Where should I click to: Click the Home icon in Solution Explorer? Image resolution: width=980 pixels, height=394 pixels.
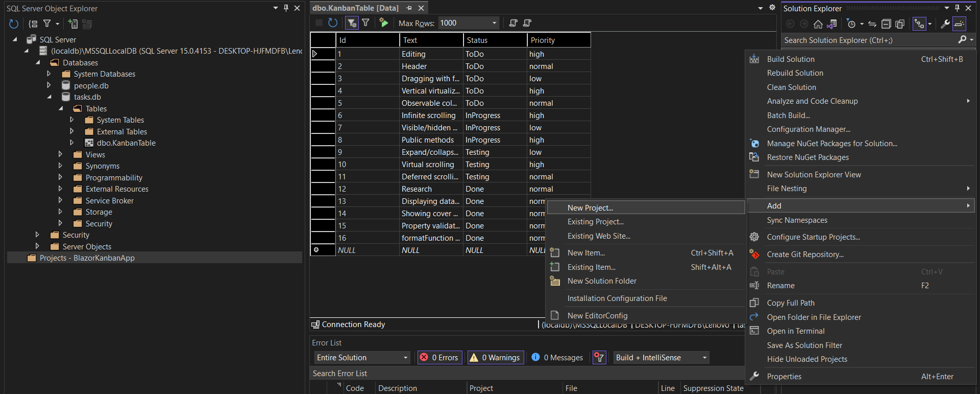[818, 24]
